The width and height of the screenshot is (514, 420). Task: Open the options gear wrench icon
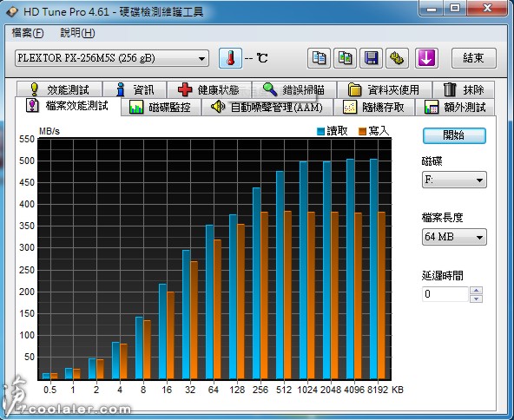point(397,58)
